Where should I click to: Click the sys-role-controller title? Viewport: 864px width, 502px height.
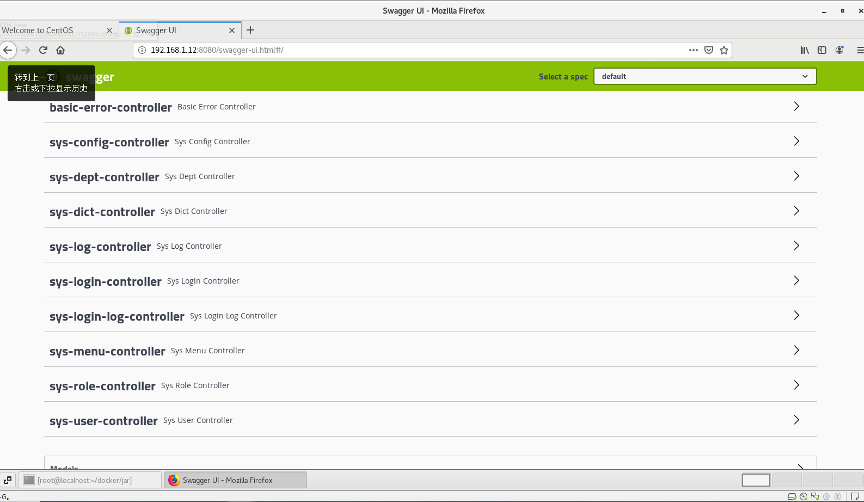pyautogui.click(x=102, y=386)
